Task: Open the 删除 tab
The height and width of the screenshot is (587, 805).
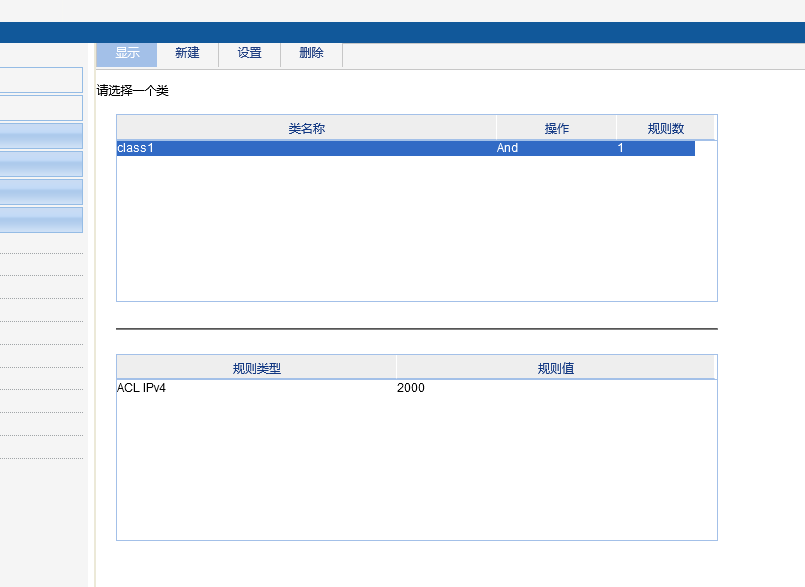Action: tap(312, 53)
